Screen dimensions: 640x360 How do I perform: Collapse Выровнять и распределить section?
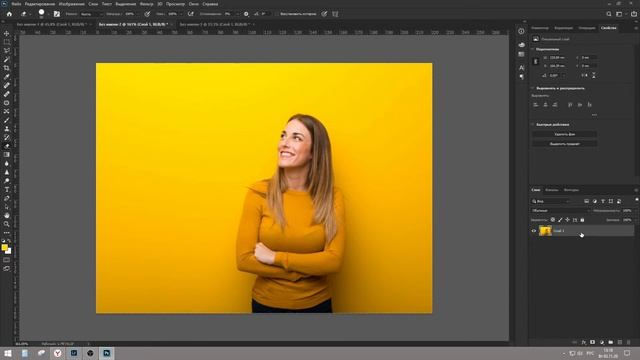tap(533, 88)
